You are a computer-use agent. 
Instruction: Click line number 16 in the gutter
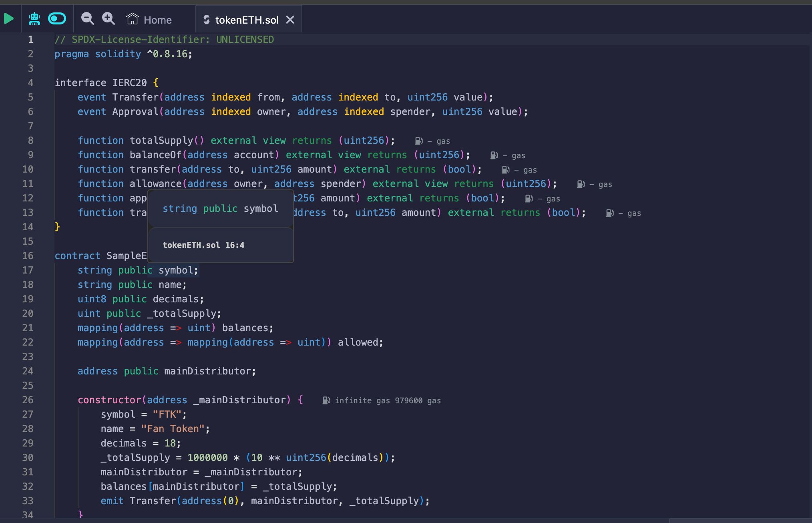(x=28, y=256)
